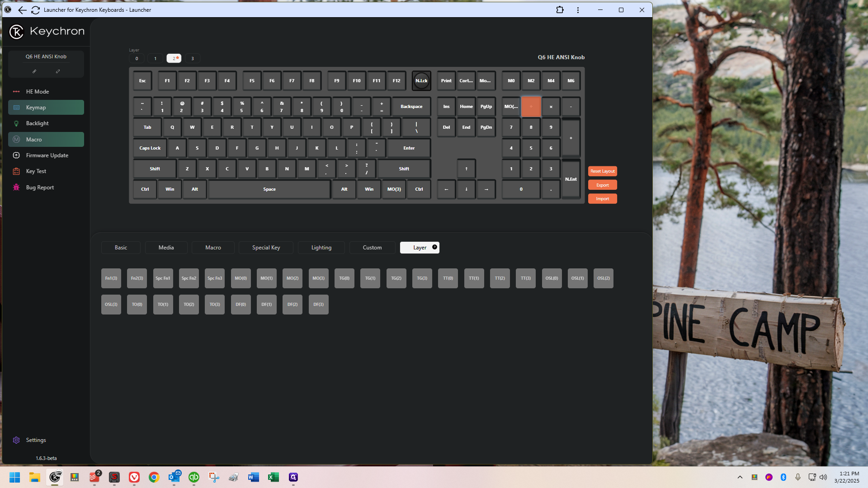Open the Macro keycode tab
The image size is (868, 488).
213,248
